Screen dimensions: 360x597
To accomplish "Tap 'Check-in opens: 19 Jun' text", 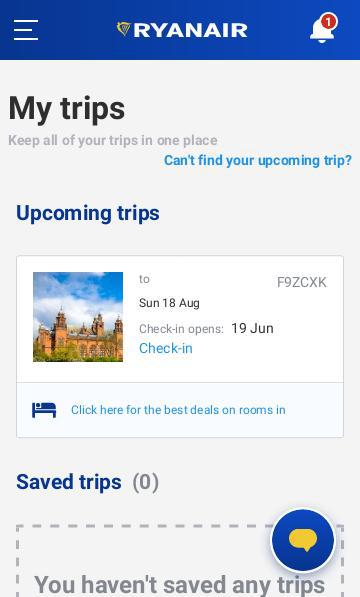I will tap(206, 329).
